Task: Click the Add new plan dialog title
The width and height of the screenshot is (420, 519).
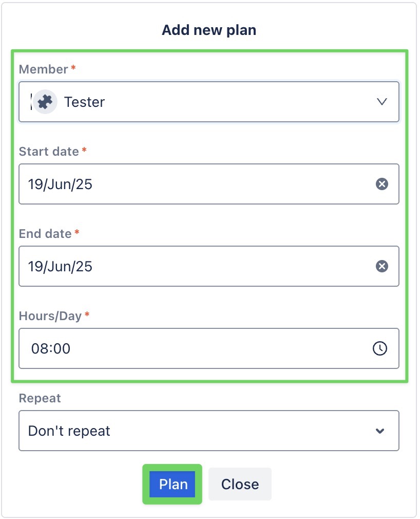Action: (x=209, y=30)
